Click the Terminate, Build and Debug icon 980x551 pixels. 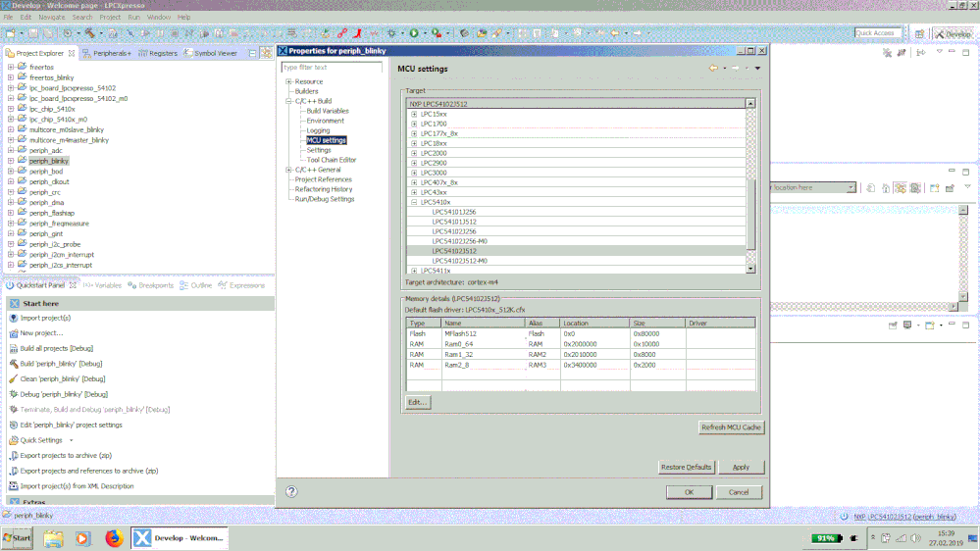(x=14, y=410)
